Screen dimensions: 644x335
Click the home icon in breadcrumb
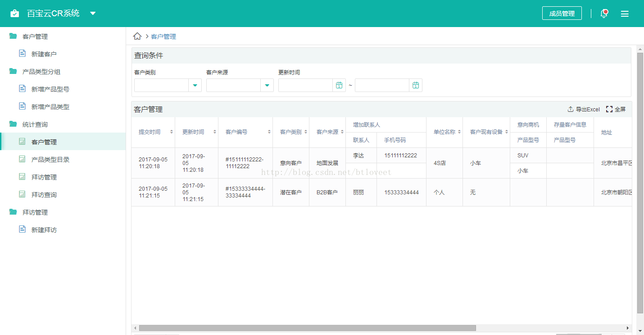pyautogui.click(x=137, y=37)
